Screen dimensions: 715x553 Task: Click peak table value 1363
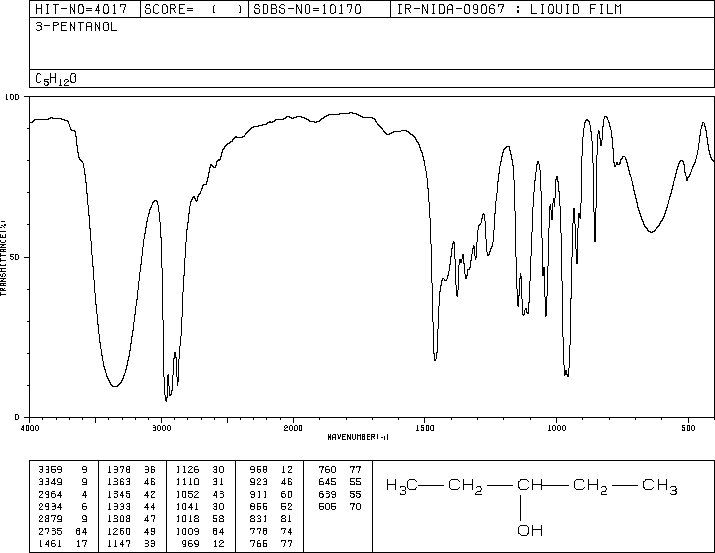119,482
